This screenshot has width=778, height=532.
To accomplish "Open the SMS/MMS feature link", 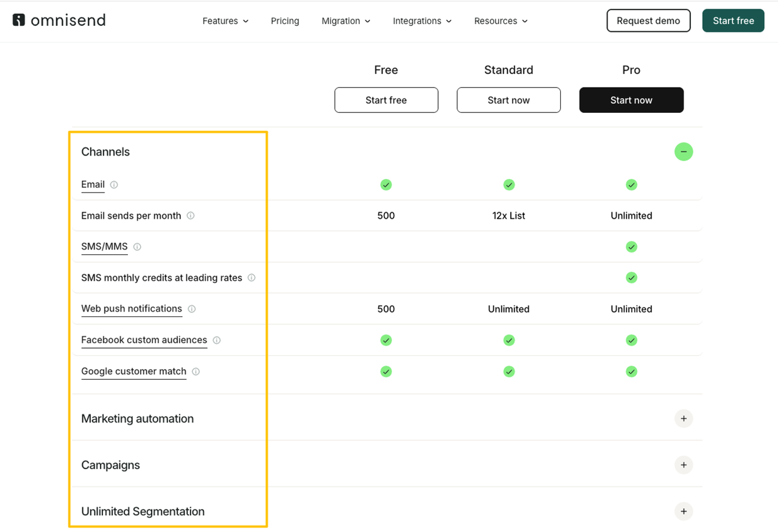I will (x=105, y=247).
